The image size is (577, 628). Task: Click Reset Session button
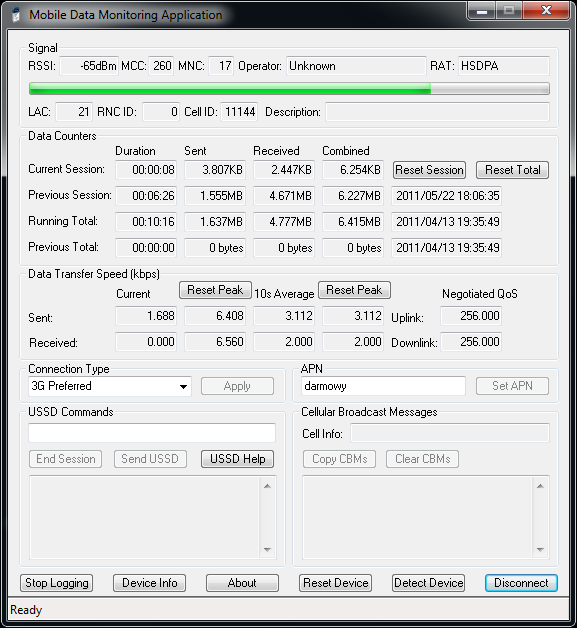(x=429, y=170)
